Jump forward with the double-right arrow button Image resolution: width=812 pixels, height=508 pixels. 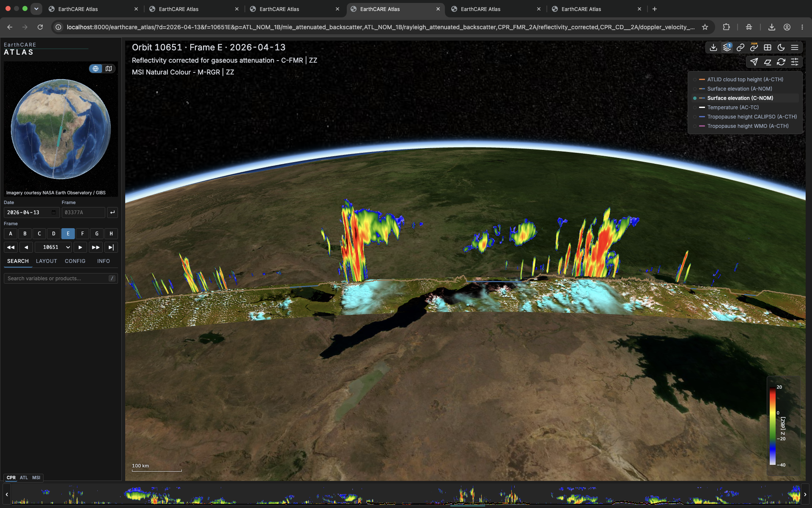(96, 247)
